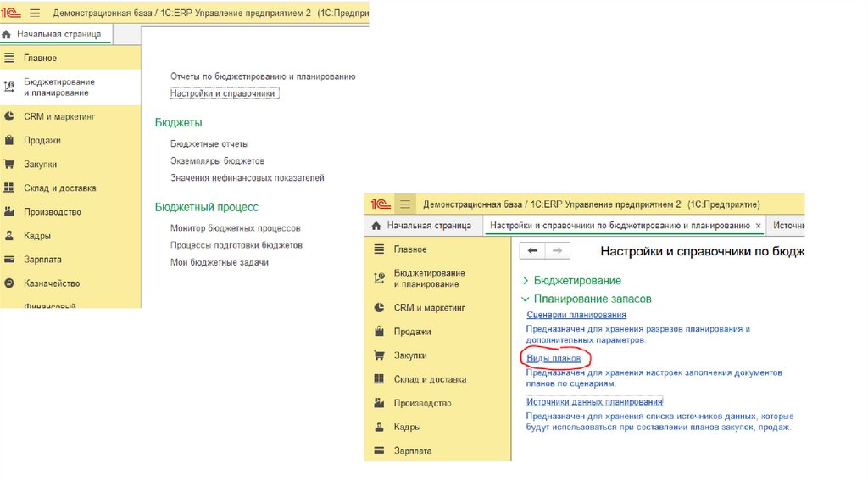The width and height of the screenshot is (868, 487).
Task: Switch to Начальная страница tab in right window
Action: (x=421, y=226)
